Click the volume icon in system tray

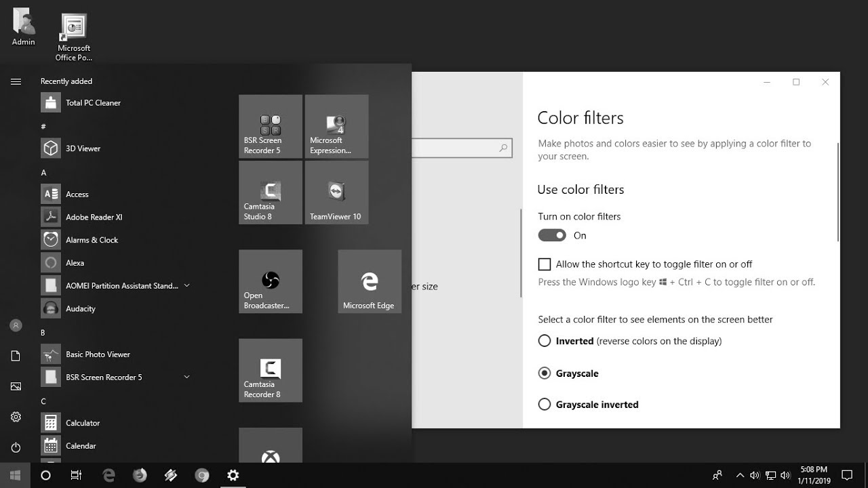[786, 475]
